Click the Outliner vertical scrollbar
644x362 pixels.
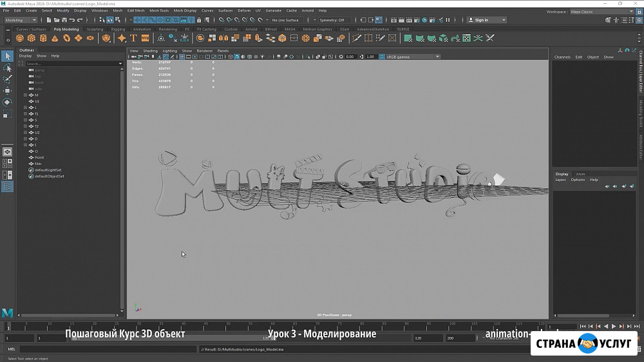pyautogui.click(x=122, y=189)
